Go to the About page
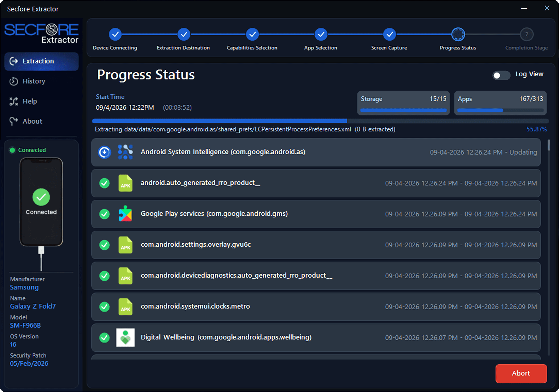Viewport: 559px width, 392px height. point(32,121)
